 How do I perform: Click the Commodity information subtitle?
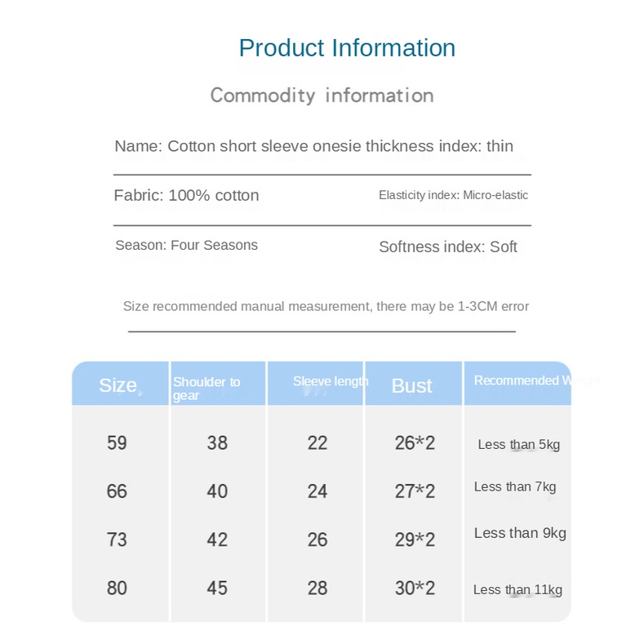322,95
